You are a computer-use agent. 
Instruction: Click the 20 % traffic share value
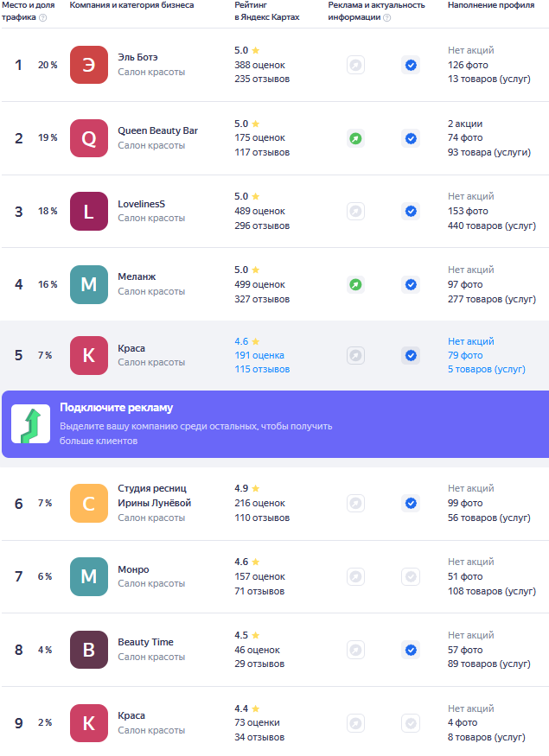(x=48, y=65)
